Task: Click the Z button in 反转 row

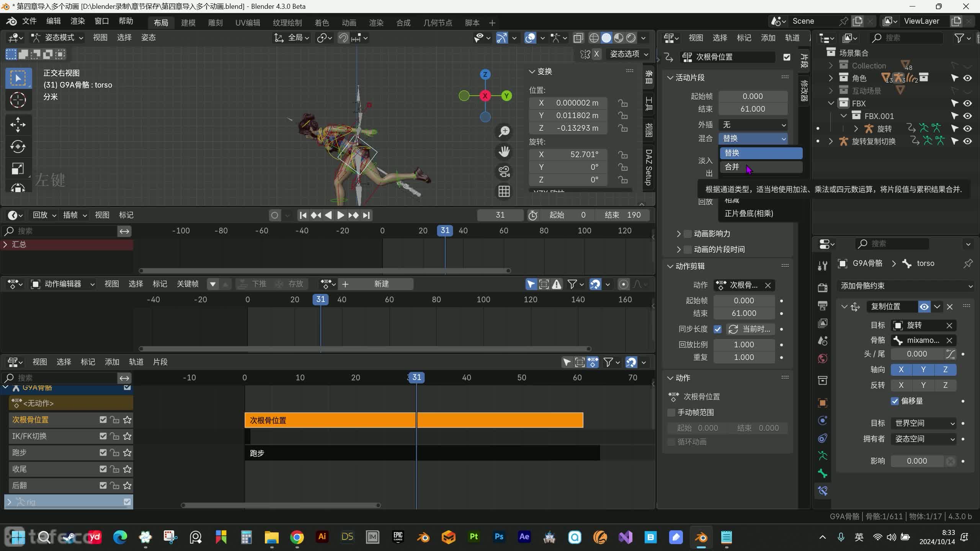Action: tap(945, 385)
